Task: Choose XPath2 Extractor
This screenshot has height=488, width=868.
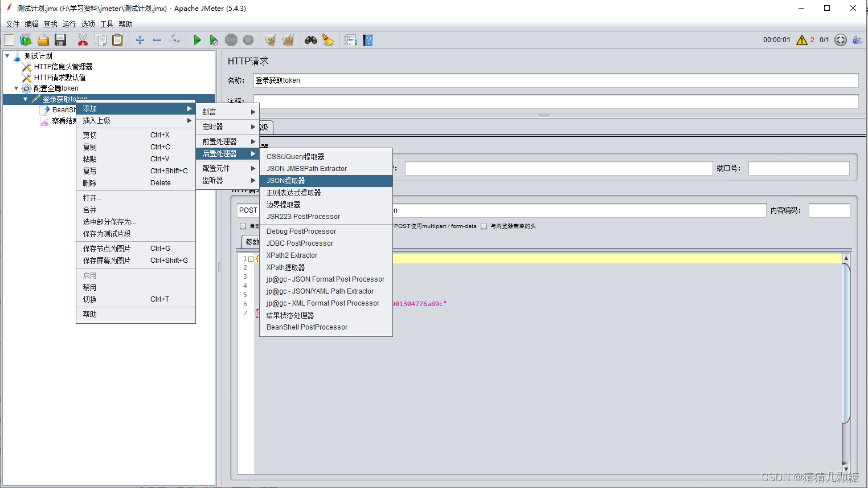Action: [326, 255]
